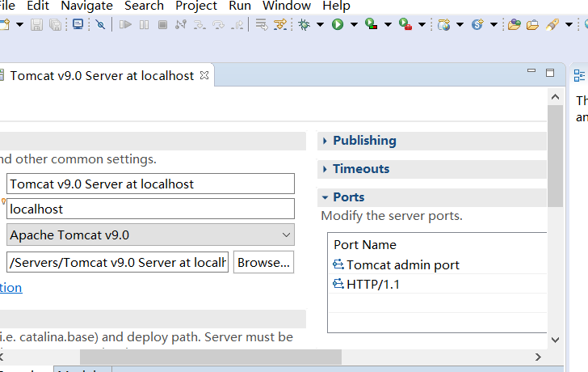Click the configuration path field
588x372 pixels.
pyautogui.click(x=117, y=262)
